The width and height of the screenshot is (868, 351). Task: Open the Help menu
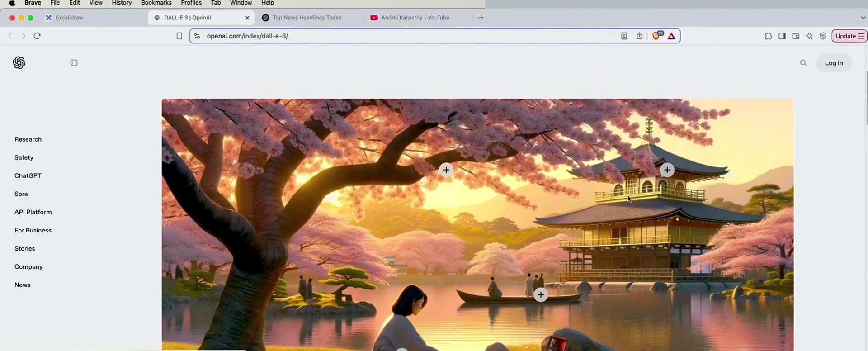click(x=268, y=3)
